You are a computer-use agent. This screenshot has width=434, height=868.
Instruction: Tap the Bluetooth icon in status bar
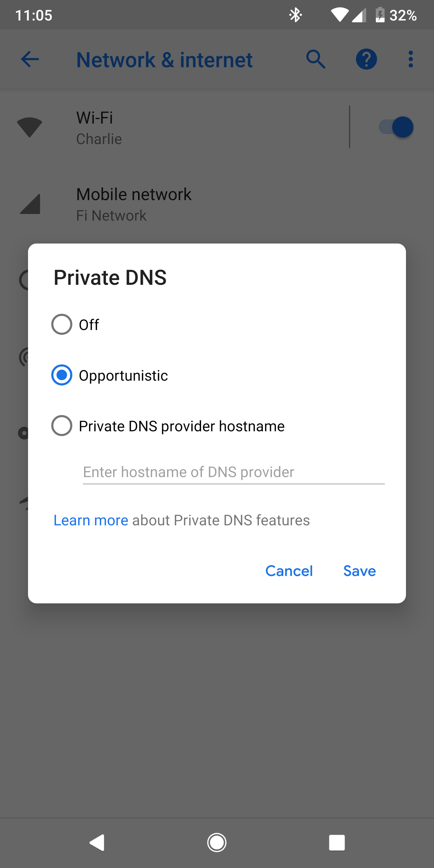[295, 15]
